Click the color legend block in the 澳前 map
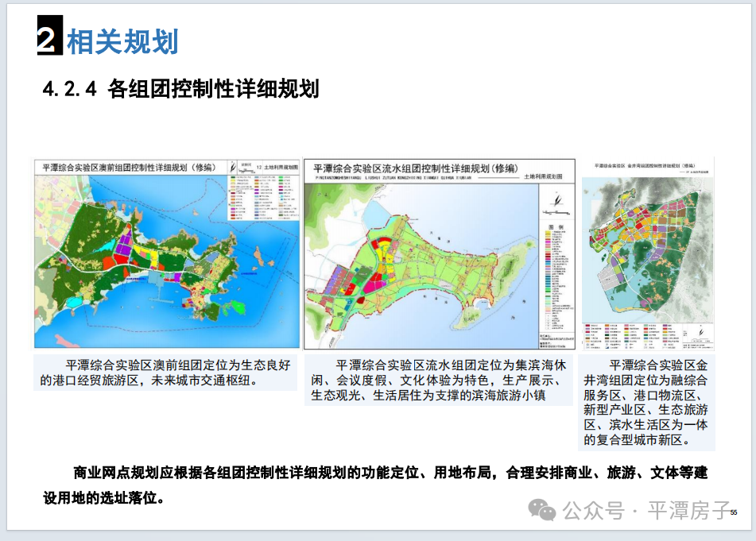Viewport: 756px width, 541px height. pos(263,197)
